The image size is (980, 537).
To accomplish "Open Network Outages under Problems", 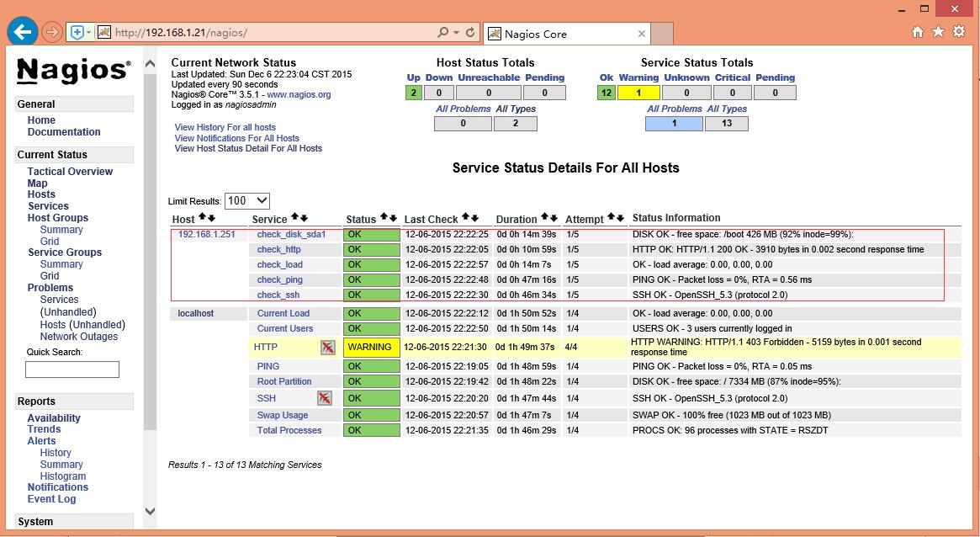I will click(79, 337).
